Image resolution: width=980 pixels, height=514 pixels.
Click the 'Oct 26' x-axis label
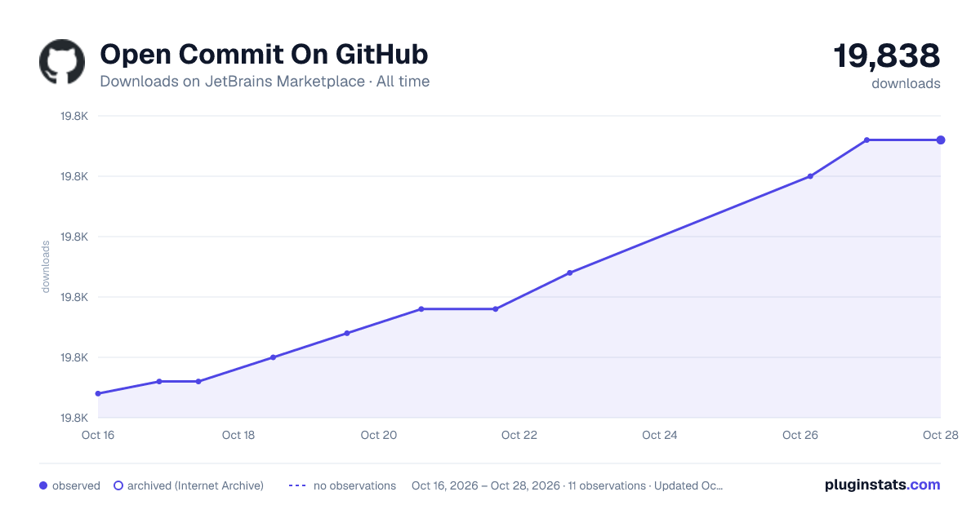click(800, 435)
